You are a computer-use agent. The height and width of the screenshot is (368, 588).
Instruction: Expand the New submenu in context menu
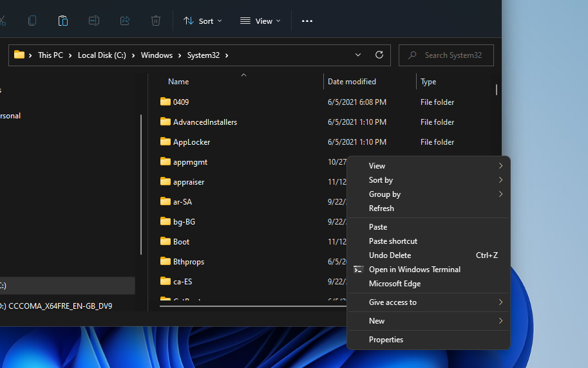coord(377,321)
